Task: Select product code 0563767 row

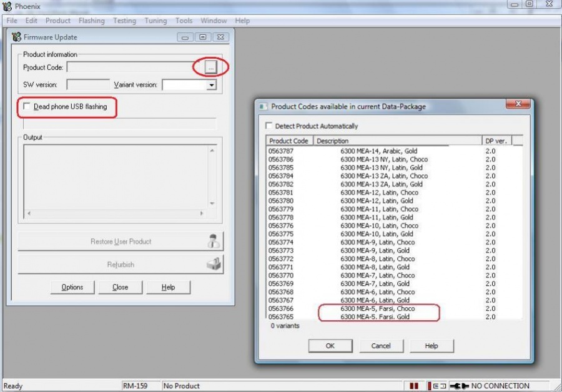Action: [x=394, y=300]
